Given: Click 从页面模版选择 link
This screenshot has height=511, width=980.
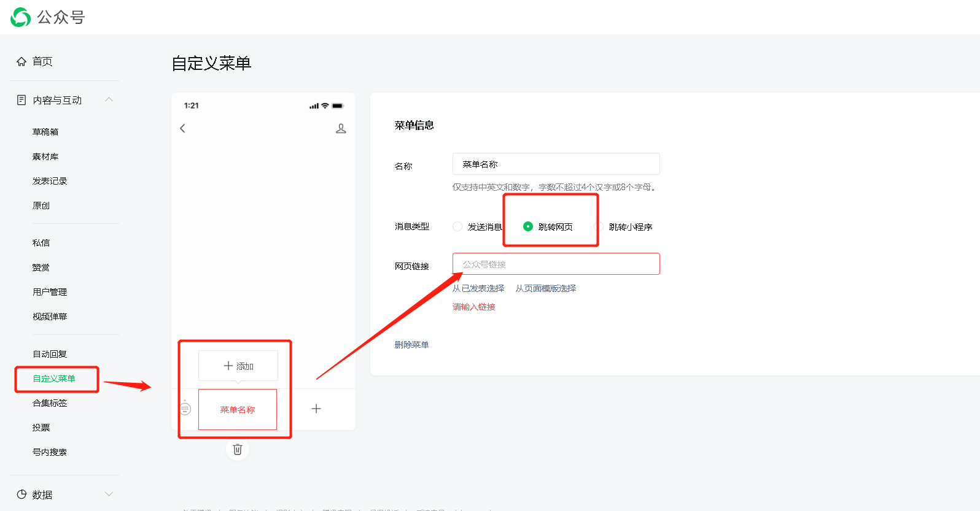Looking at the screenshot, I should (546, 288).
